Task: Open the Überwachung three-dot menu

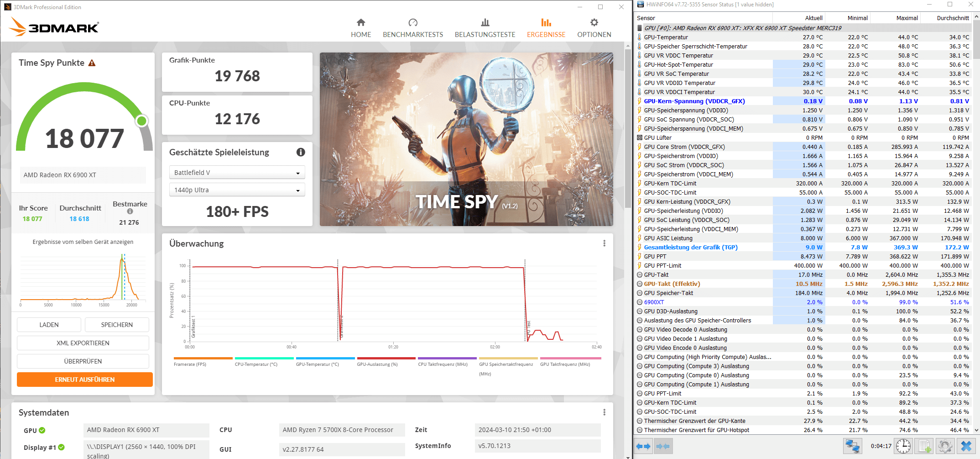Action: [x=605, y=243]
